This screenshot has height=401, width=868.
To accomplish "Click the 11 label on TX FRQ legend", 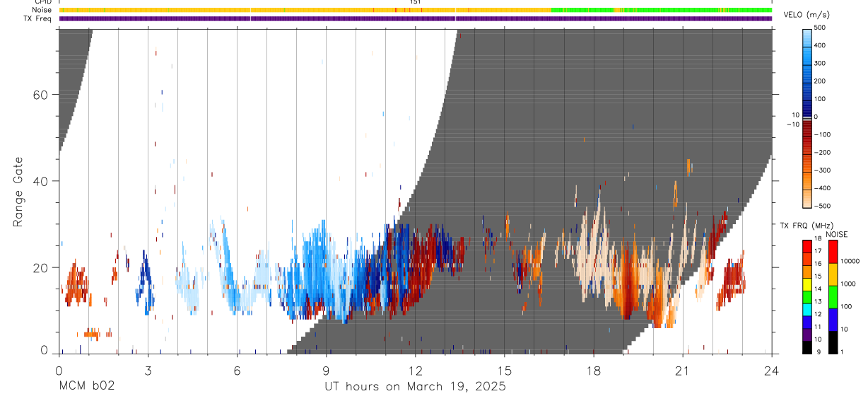I will click(818, 327).
